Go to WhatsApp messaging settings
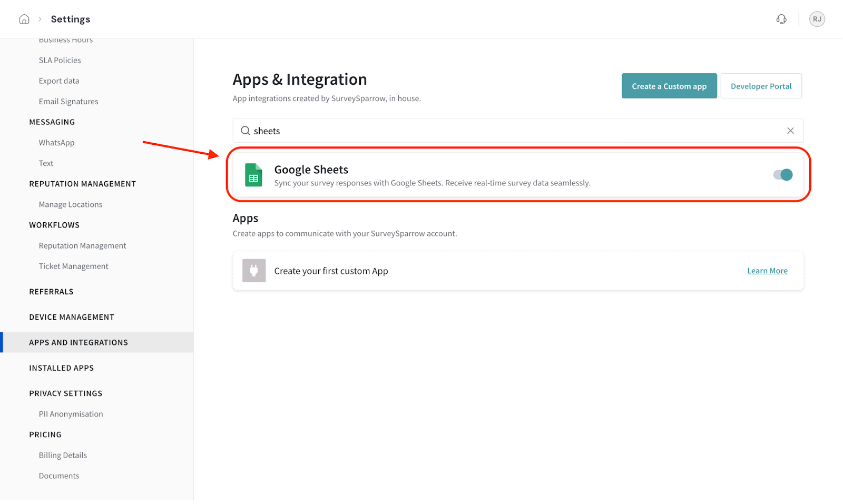 click(56, 143)
